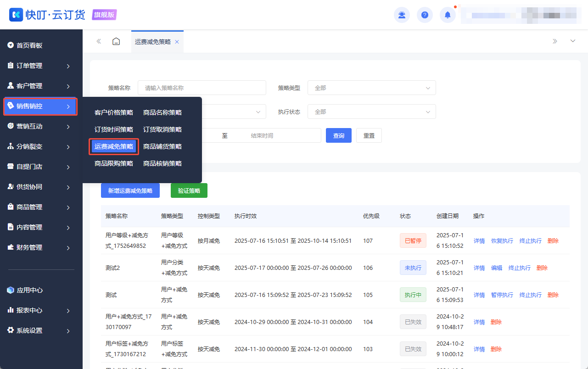This screenshot has width=588, height=369.
Task: Expand 商品管理 sidebar menu
Action: 41,207
